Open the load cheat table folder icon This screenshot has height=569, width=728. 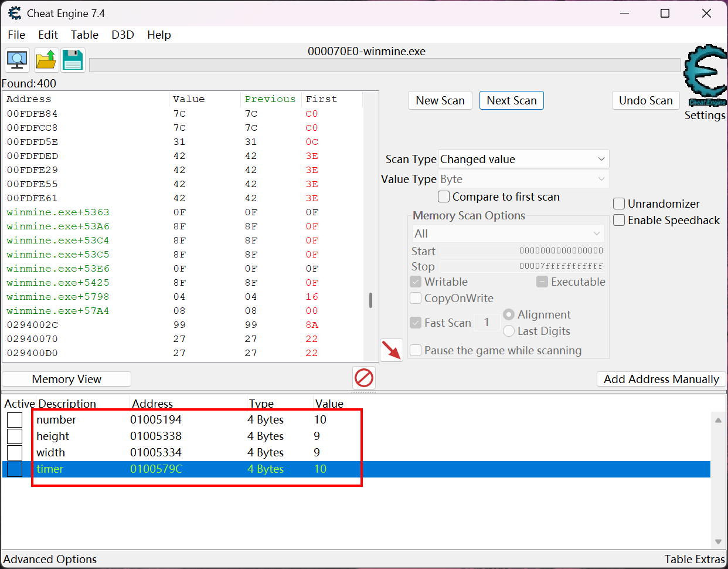pyautogui.click(x=46, y=60)
